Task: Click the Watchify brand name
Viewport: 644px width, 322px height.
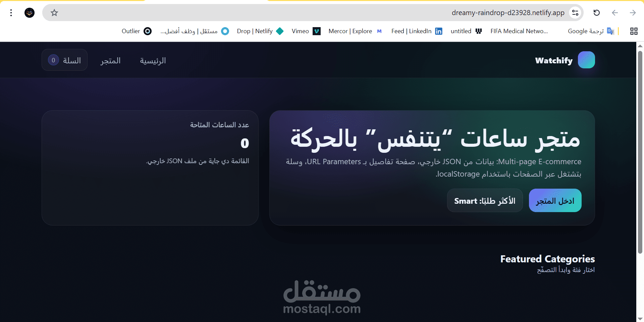Action: [554, 61]
